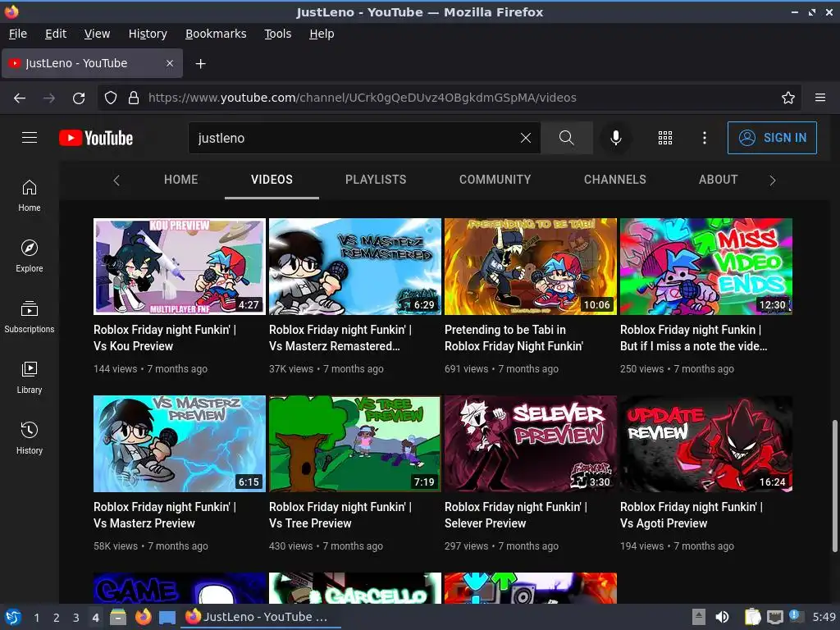Open Vs Masterz Remastered video title
Image resolution: width=840 pixels, height=630 pixels.
[x=340, y=338]
